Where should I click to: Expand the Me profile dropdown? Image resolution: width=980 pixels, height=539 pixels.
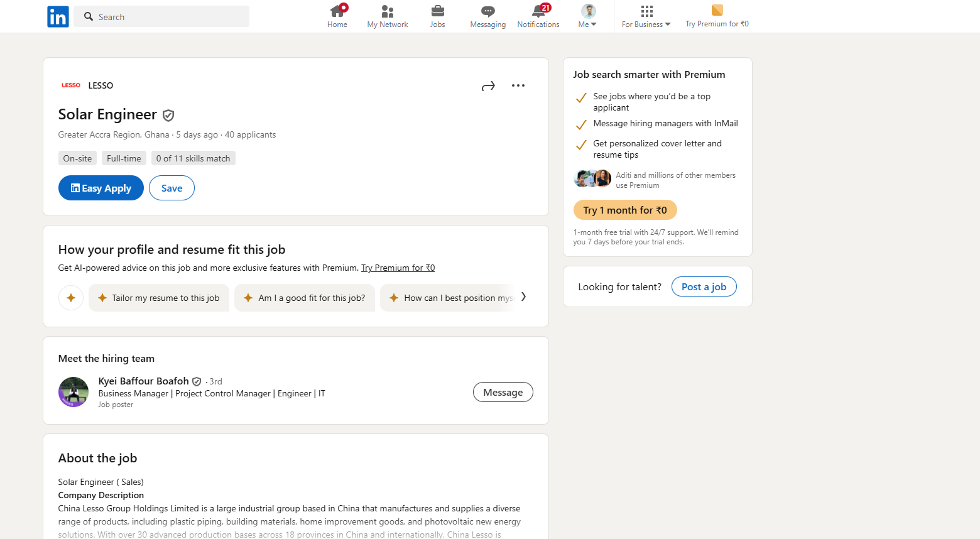(x=588, y=16)
